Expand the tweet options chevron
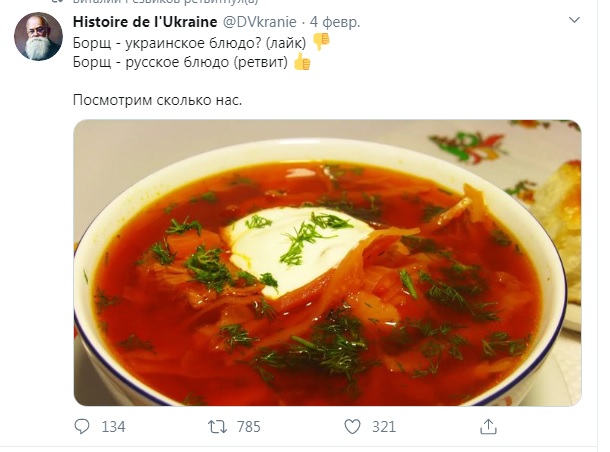Viewport: 610px width, 452px height. (572, 21)
